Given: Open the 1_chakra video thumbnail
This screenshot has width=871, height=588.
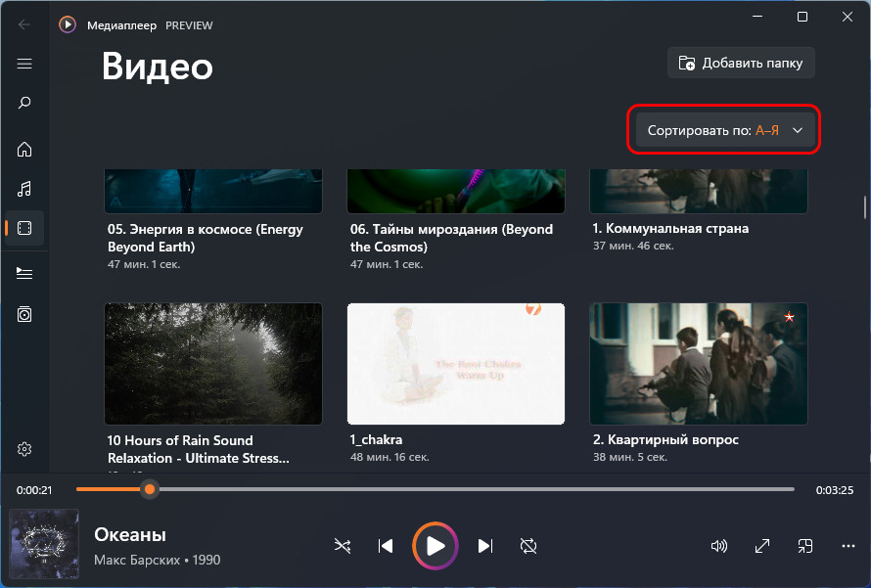Looking at the screenshot, I should pyautogui.click(x=455, y=364).
